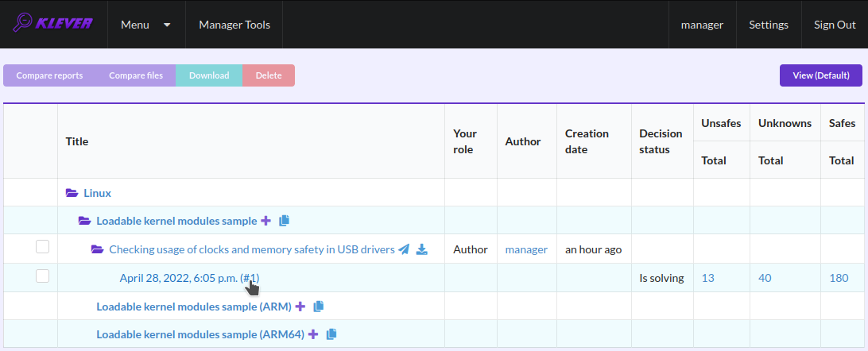
Task: Click the Download button
Action: click(209, 75)
